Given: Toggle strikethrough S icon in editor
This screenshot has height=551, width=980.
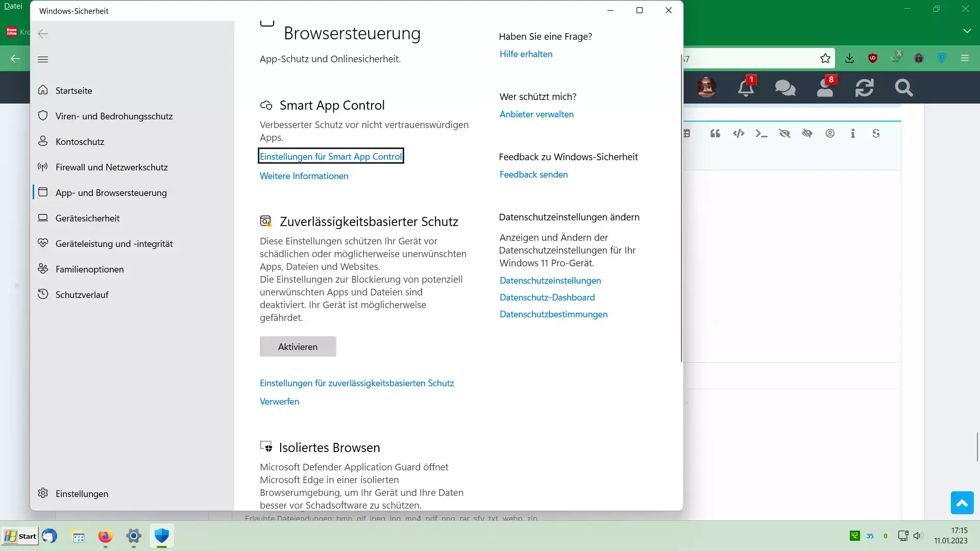Looking at the screenshot, I should click(876, 134).
